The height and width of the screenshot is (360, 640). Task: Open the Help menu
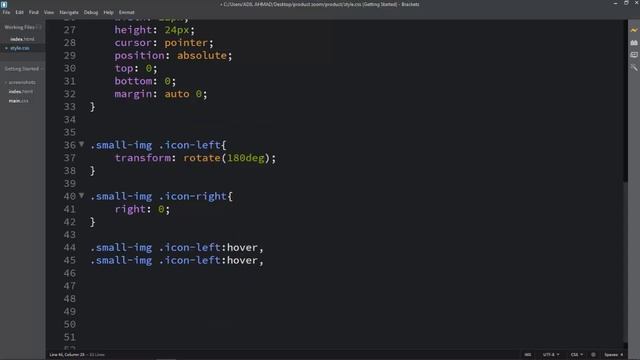point(108,12)
